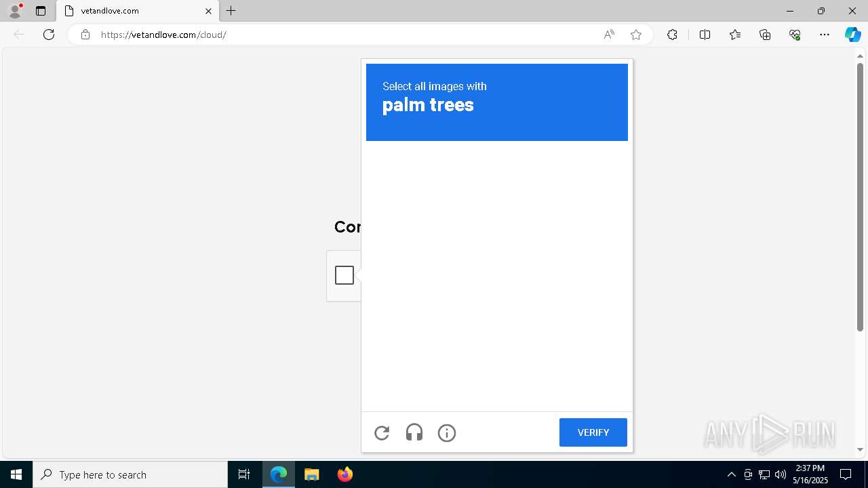Open captcha help info icon
Screen dimensions: 868x488
pos(447,432)
